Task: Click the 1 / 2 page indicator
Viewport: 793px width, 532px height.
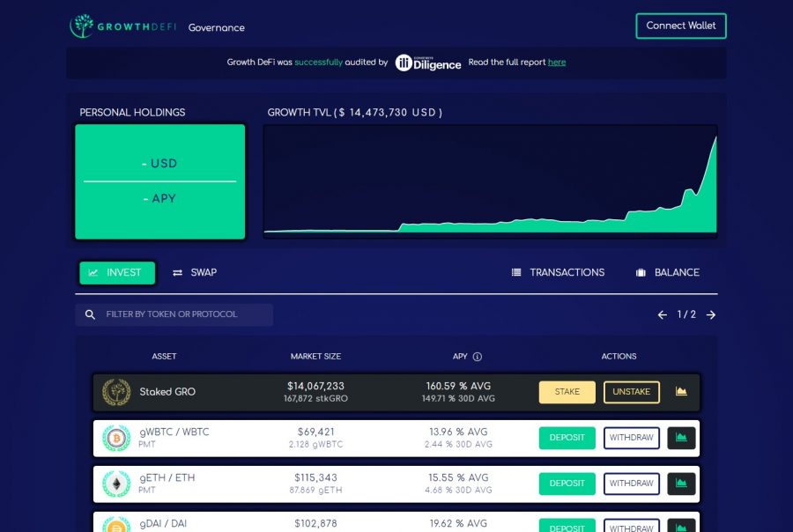Action: [x=686, y=314]
